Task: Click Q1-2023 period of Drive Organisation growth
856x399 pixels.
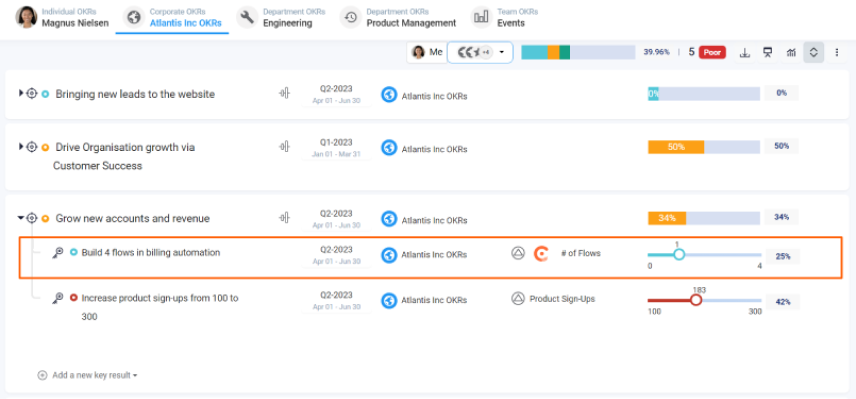Action: [336, 147]
